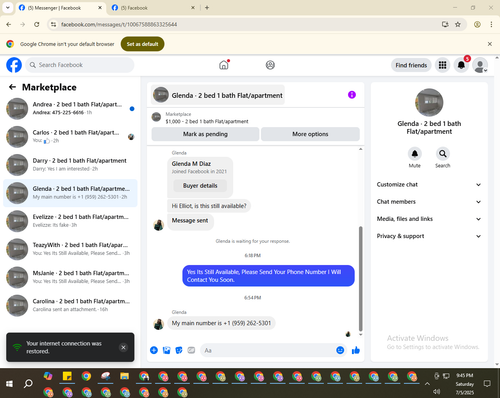500x398 pixels.
Task: View Buyer details for Glenda
Action: 200,186
